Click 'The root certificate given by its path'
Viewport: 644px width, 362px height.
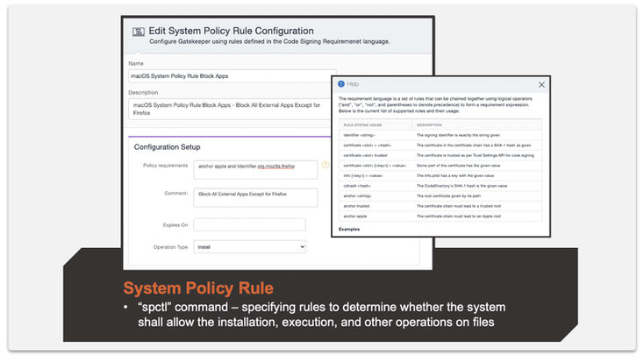[x=448, y=195]
